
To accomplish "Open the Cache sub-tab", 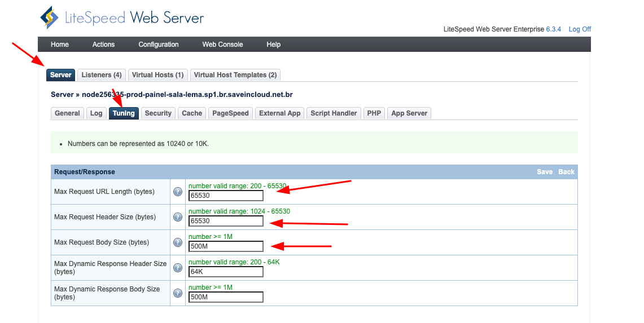I will coord(192,113).
